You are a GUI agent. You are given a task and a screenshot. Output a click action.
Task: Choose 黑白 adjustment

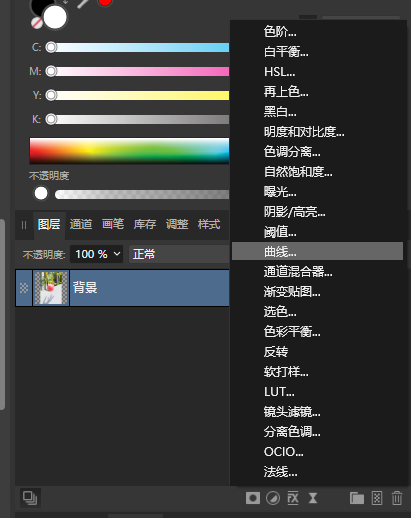tap(318, 112)
